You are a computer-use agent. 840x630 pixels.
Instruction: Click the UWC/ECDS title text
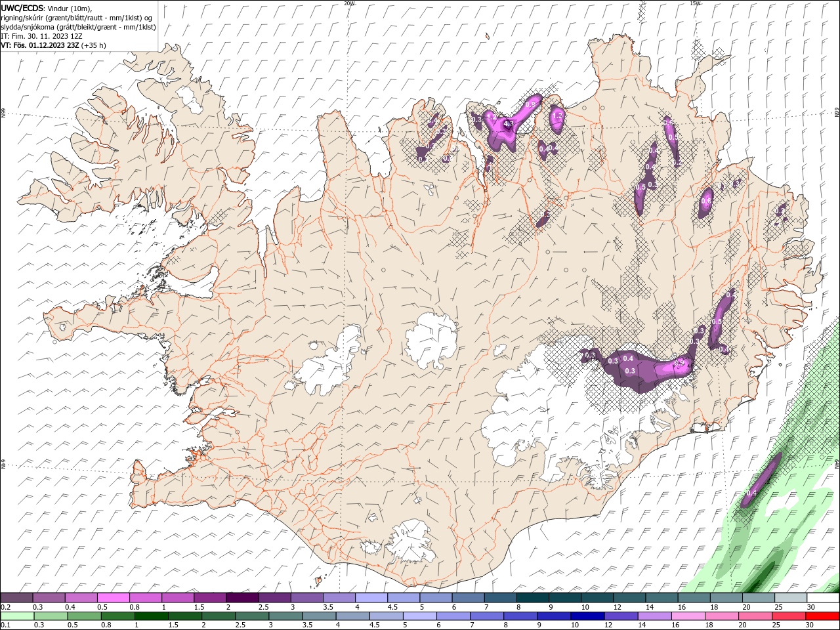(x=22, y=8)
